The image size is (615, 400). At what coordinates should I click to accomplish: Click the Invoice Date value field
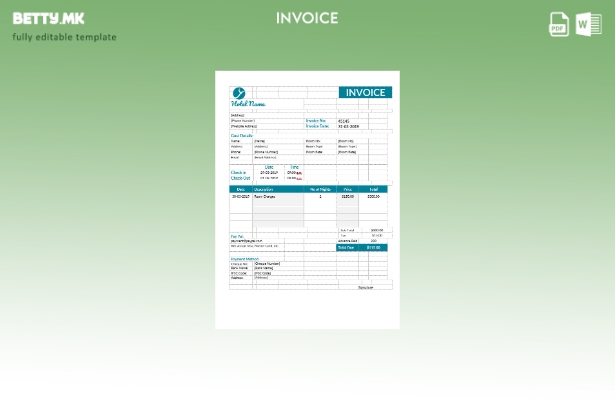[x=349, y=126]
